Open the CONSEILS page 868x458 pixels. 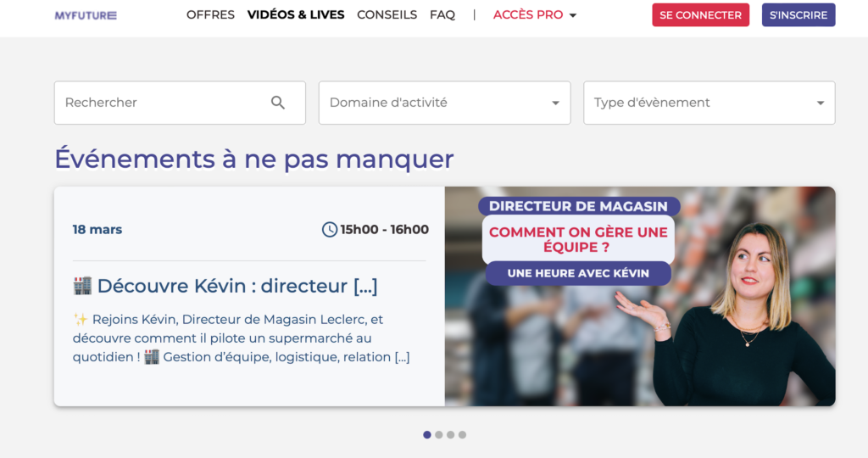tap(387, 15)
